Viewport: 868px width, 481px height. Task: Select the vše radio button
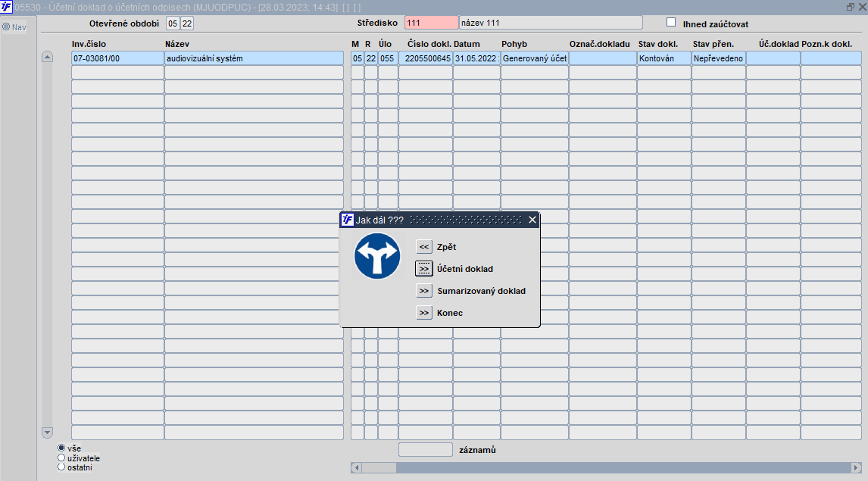click(61, 448)
